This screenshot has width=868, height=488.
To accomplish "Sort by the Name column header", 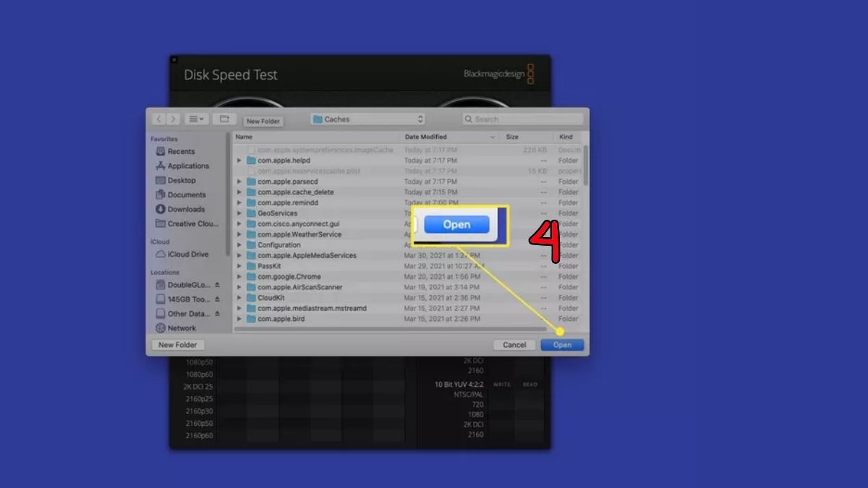I will 316,137.
